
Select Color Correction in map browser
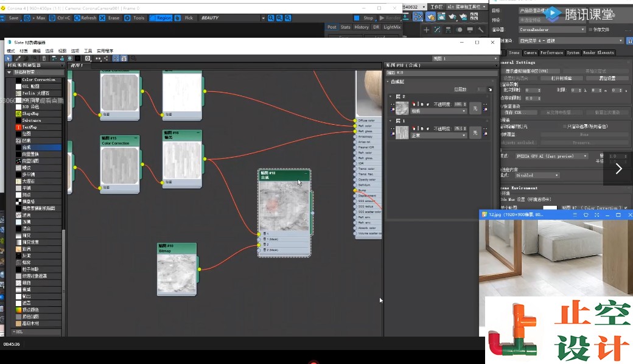[x=38, y=80]
